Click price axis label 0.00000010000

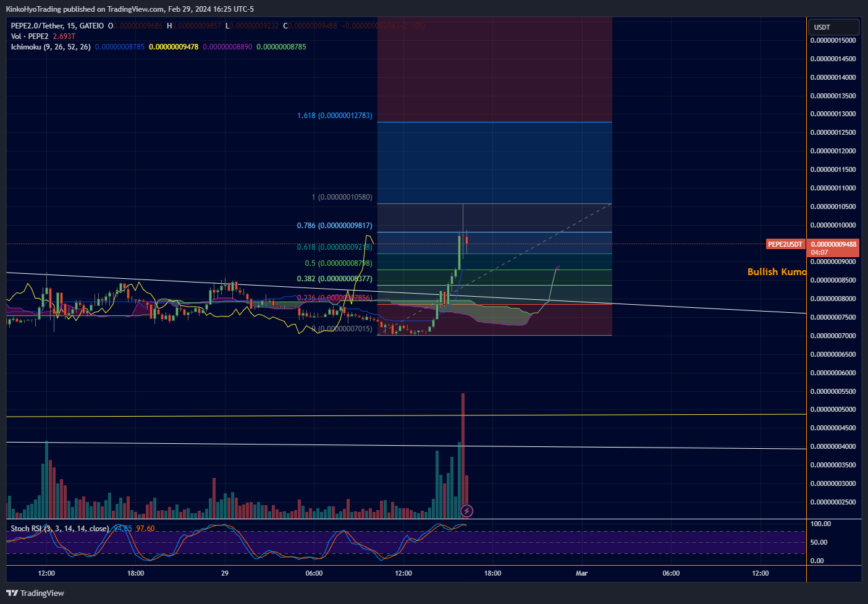pyautogui.click(x=833, y=225)
